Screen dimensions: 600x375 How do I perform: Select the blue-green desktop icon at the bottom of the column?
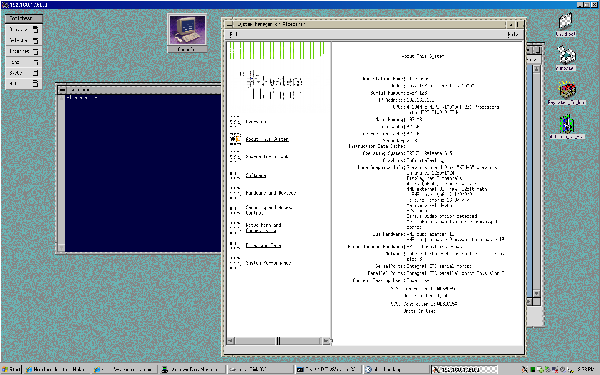[567, 127]
